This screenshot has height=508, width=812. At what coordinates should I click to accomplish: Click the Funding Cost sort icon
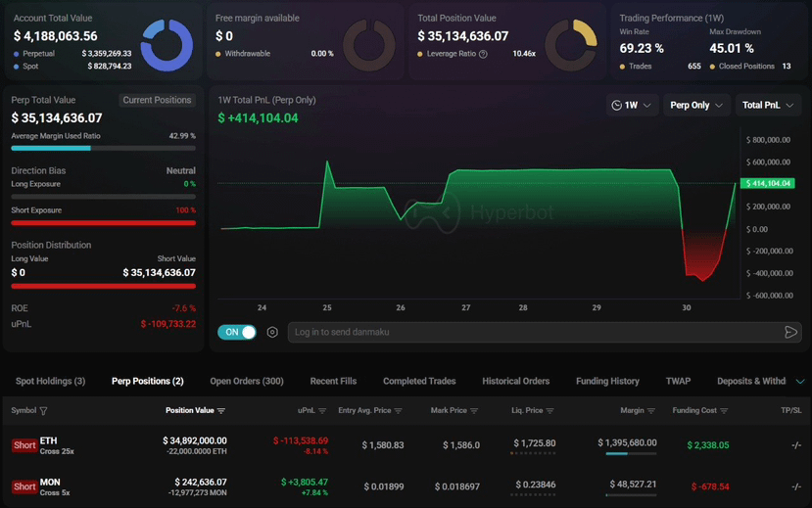point(724,411)
